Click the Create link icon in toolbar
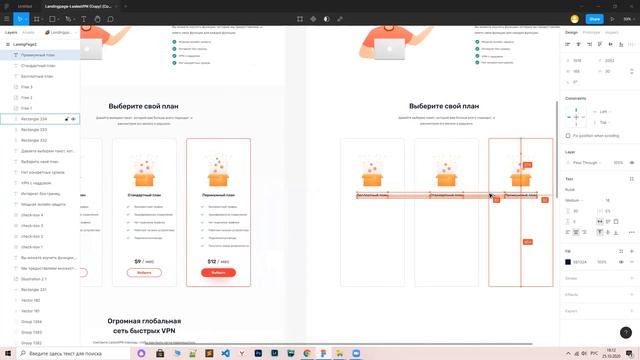The height and width of the screenshot is (360, 640). pyautogui.click(x=340, y=19)
